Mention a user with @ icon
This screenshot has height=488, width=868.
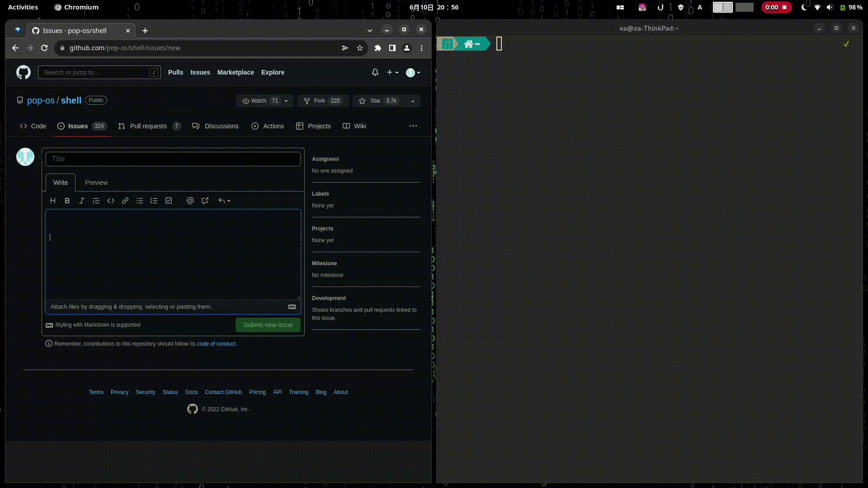point(190,201)
